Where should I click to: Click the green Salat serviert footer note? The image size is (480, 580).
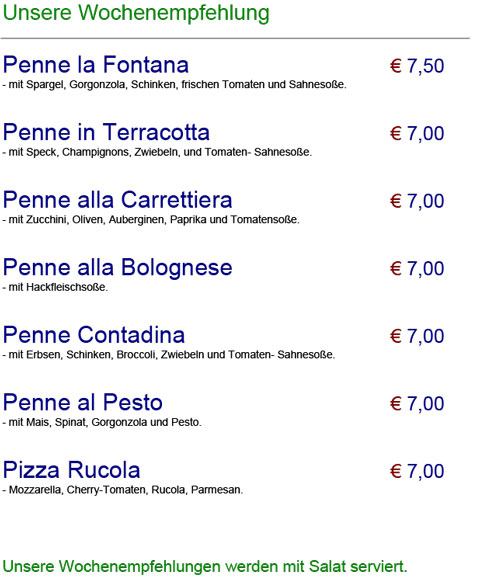pos(205,567)
